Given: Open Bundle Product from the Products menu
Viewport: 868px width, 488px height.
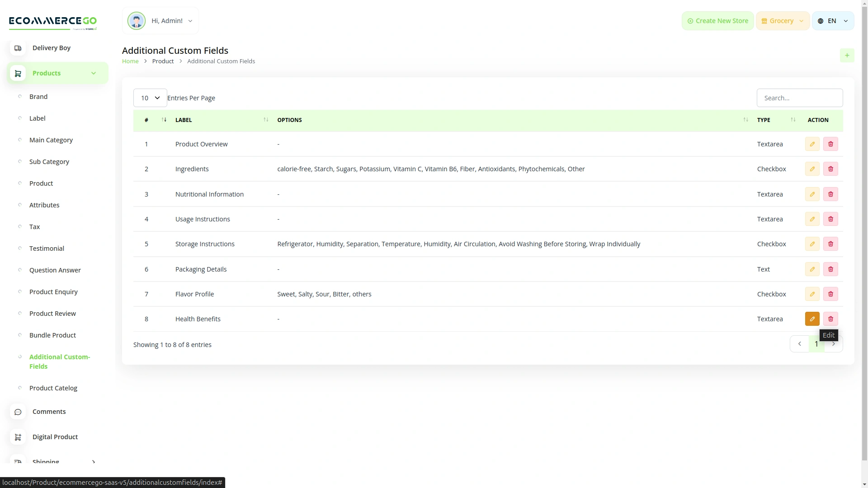Looking at the screenshot, I should coord(52,335).
